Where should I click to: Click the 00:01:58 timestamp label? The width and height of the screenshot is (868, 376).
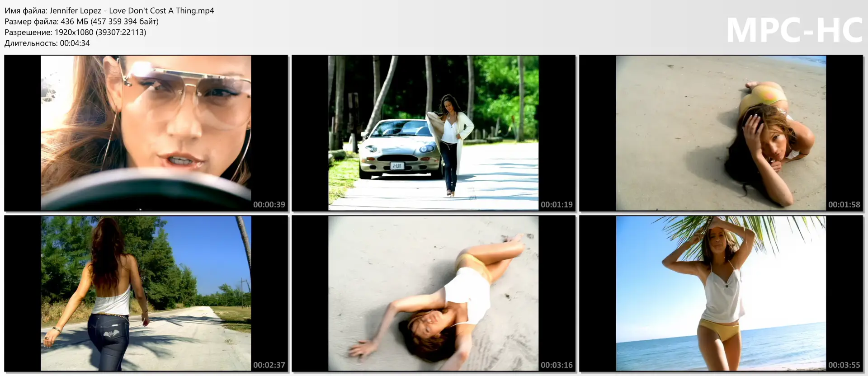click(x=844, y=205)
